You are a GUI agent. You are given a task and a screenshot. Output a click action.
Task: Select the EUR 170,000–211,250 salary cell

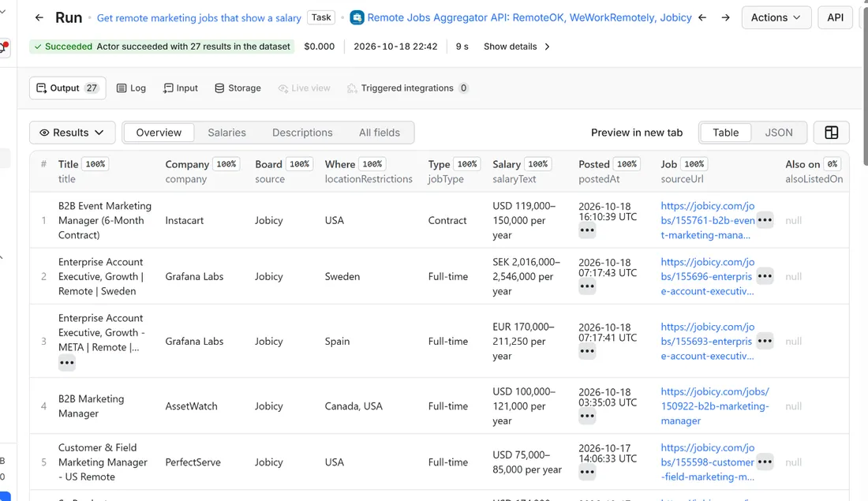523,341
